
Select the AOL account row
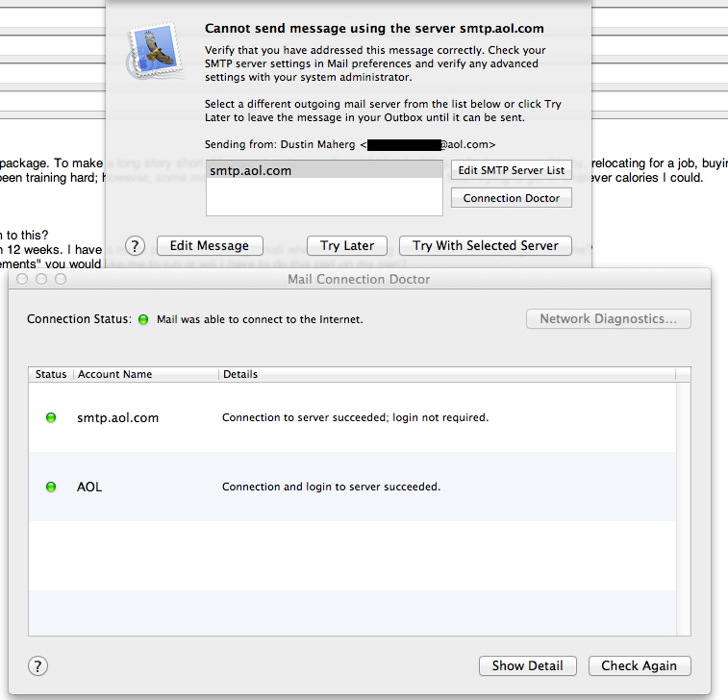[352, 487]
